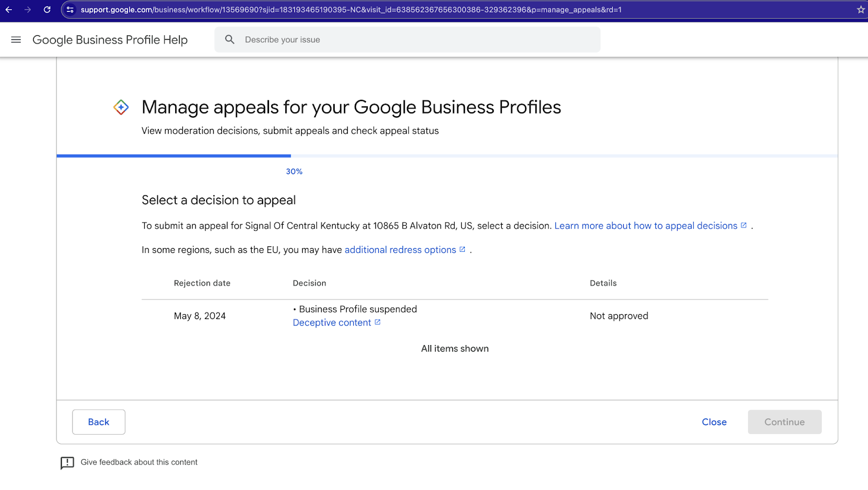Go back using the browser back arrow
Image resolution: width=868 pixels, height=490 pixels.
point(9,10)
